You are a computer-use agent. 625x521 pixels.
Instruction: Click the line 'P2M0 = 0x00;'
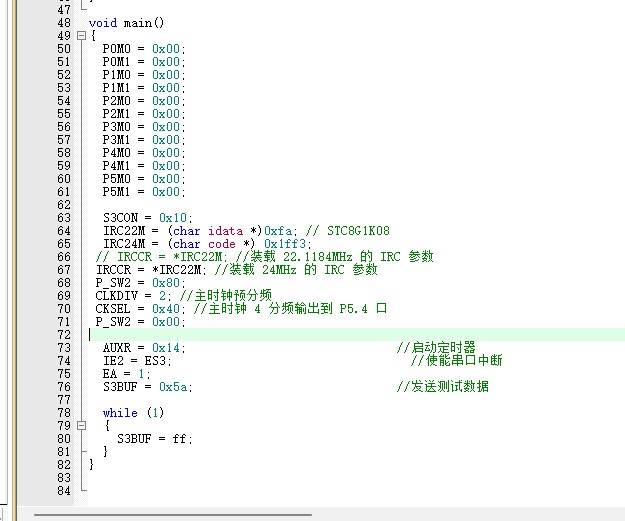(144, 101)
